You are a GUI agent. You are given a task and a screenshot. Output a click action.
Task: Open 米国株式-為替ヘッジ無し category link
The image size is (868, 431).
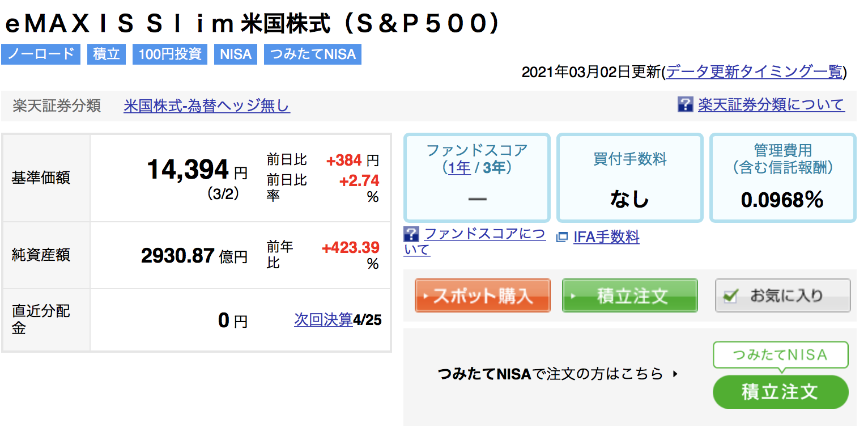[x=207, y=105]
